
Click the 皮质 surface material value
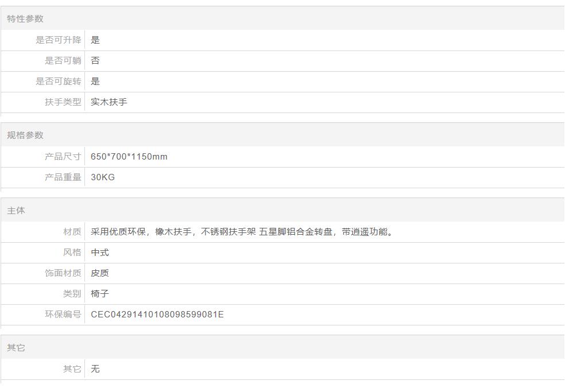pyautogui.click(x=100, y=273)
